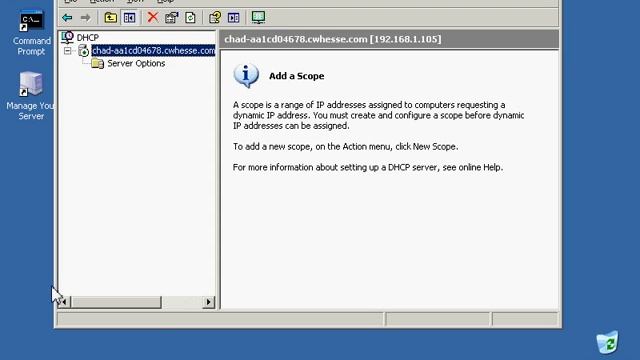The width and height of the screenshot is (640, 360).
Task: Select the DHCP root tree label
Action: coord(88,38)
